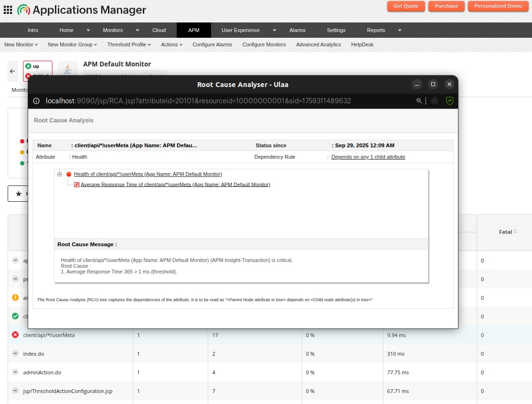Click the RCA.jsp URL address bar
Image resolution: width=532 pixels, height=404 pixels.
tap(198, 101)
